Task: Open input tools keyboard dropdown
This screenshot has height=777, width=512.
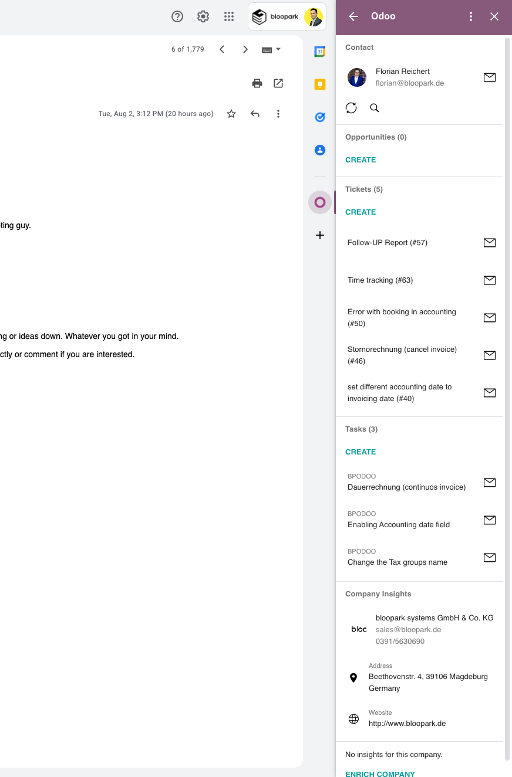Action: tap(271, 50)
